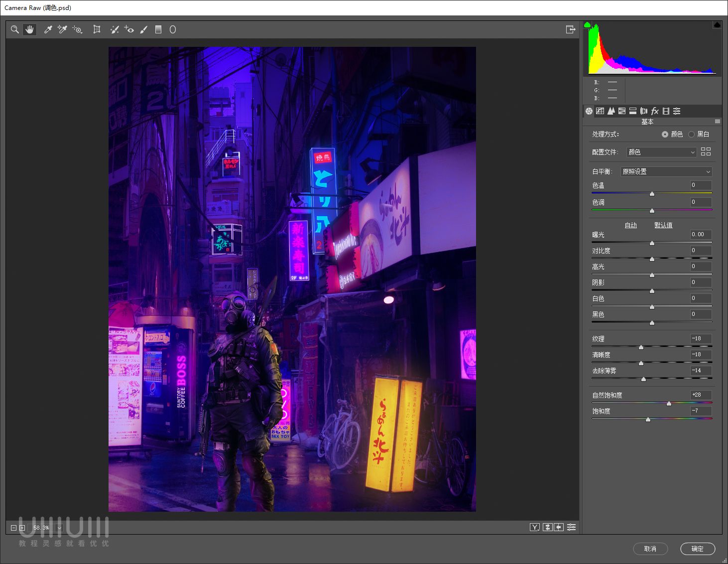
Task: Open the Basic panel flyout menu
Action: coord(718,122)
